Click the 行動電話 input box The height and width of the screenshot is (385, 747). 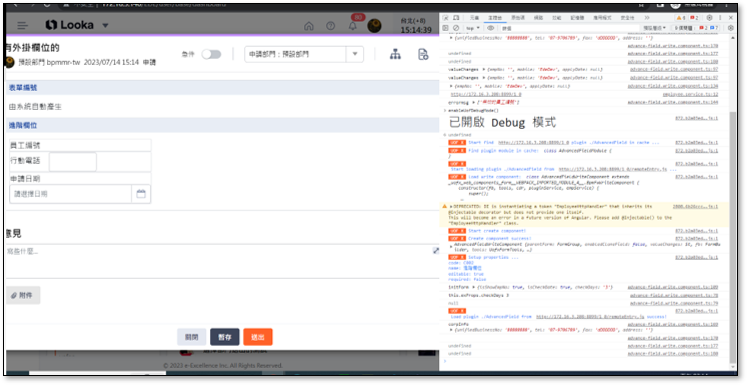(73, 162)
